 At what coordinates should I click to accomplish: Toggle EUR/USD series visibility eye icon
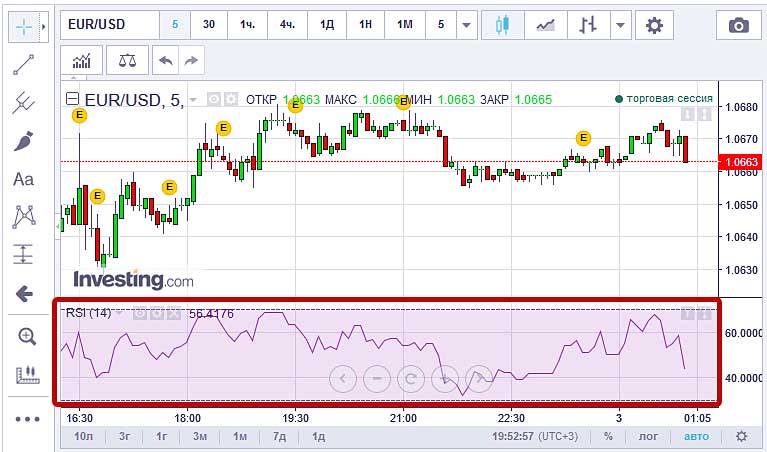click(214, 99)
